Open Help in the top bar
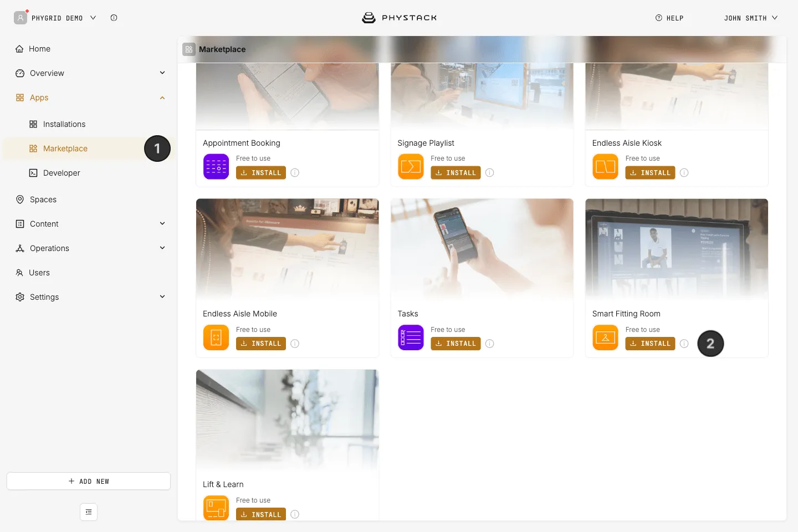 [669, 18]
